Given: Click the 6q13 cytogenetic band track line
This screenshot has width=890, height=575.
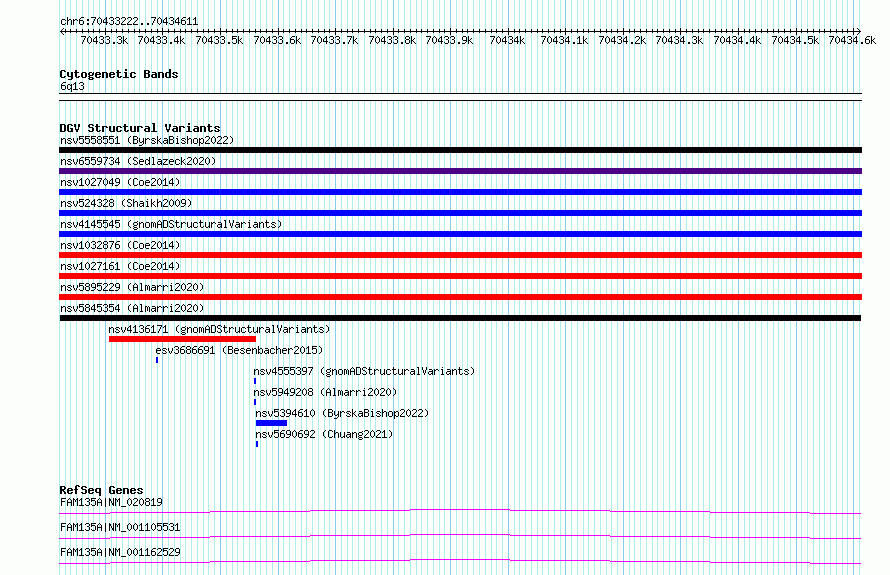Looking at the screenshot, I should pos(460,97).
